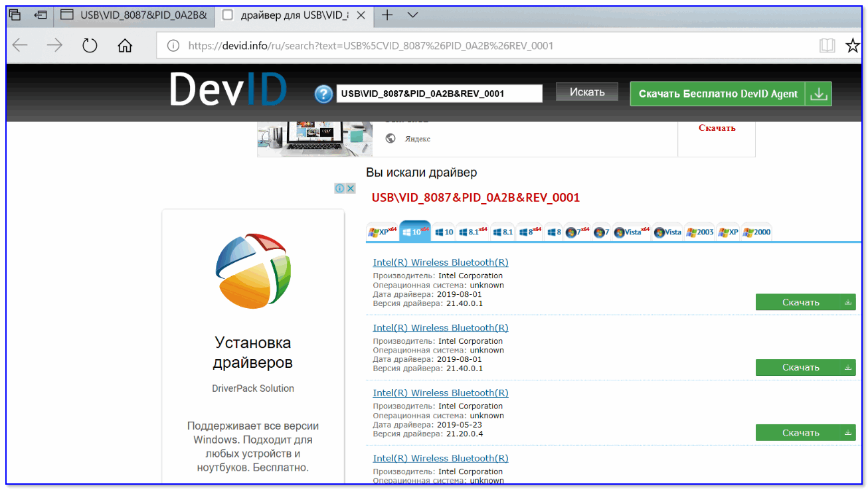The image size is (868, 490).
Task: Select the Windows 2003 OS tab
Action: click(x=701, y=232)
